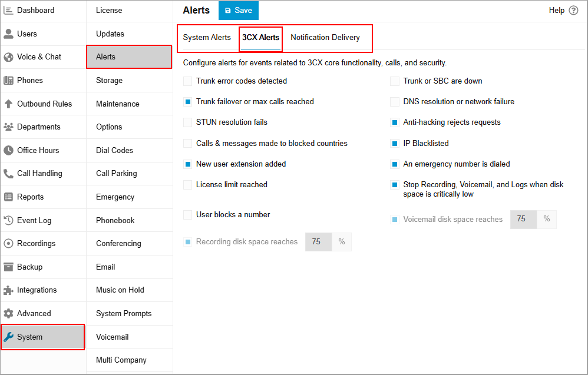This screenshot has height=375, width=588.
Task: Click the Departments group icon
Action: pyautogui.click(x=8, y=127)
